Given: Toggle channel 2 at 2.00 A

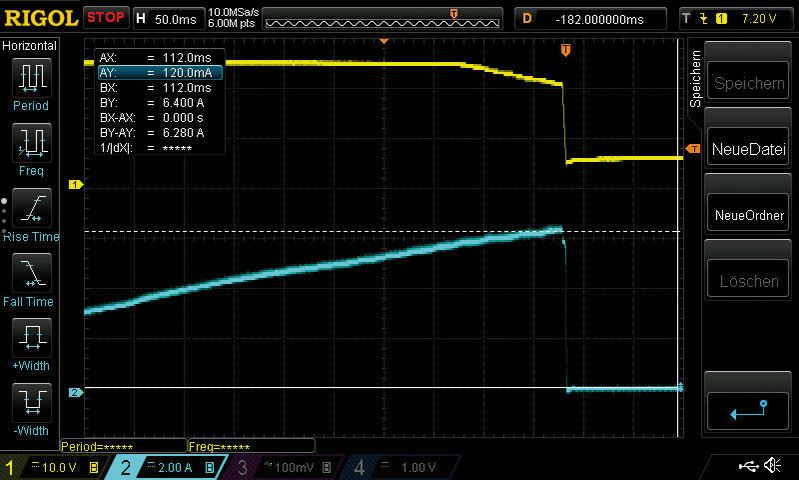Looking at the screenshot, I should tap(167, 467).
